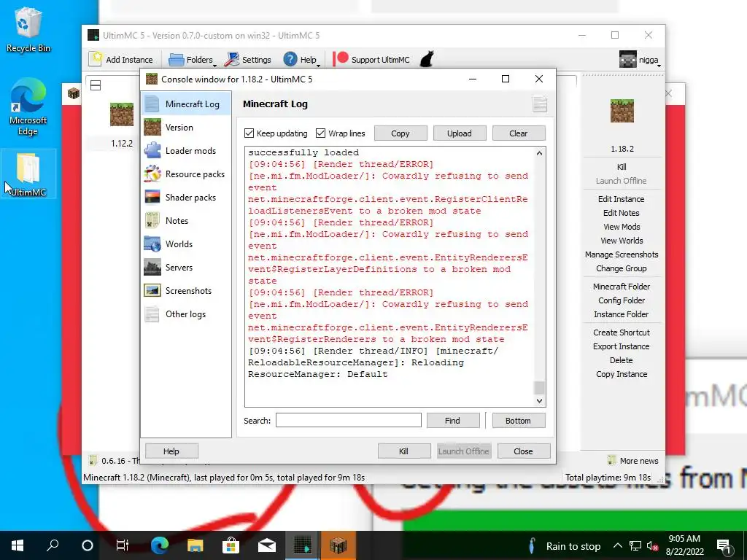
Task: Click the Servers icon in sidebar
Action: coord(152,267)
